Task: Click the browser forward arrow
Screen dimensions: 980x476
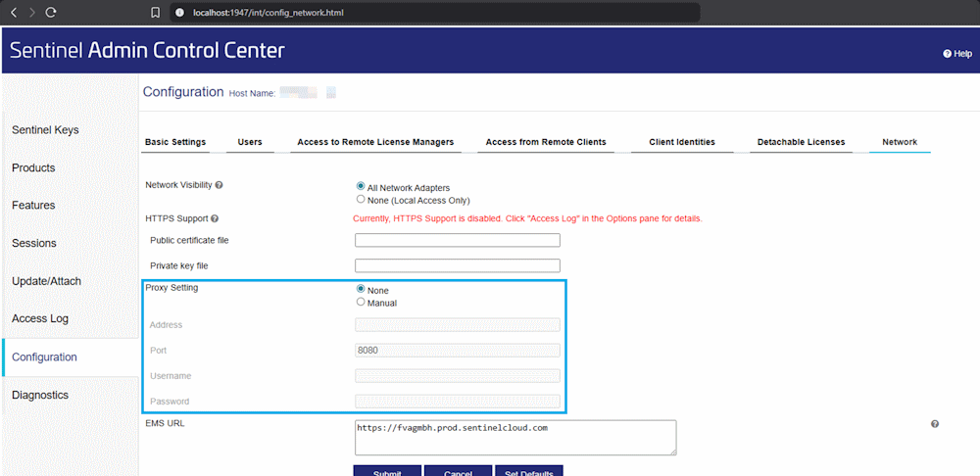Action: pyautogui.click(x=32, y=13)
